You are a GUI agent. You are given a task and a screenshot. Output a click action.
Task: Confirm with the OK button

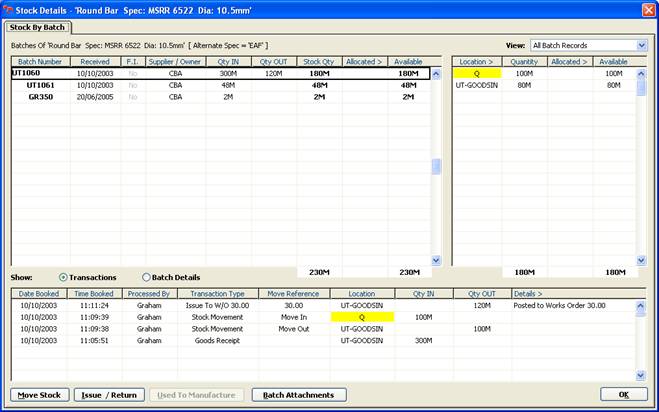623,395
